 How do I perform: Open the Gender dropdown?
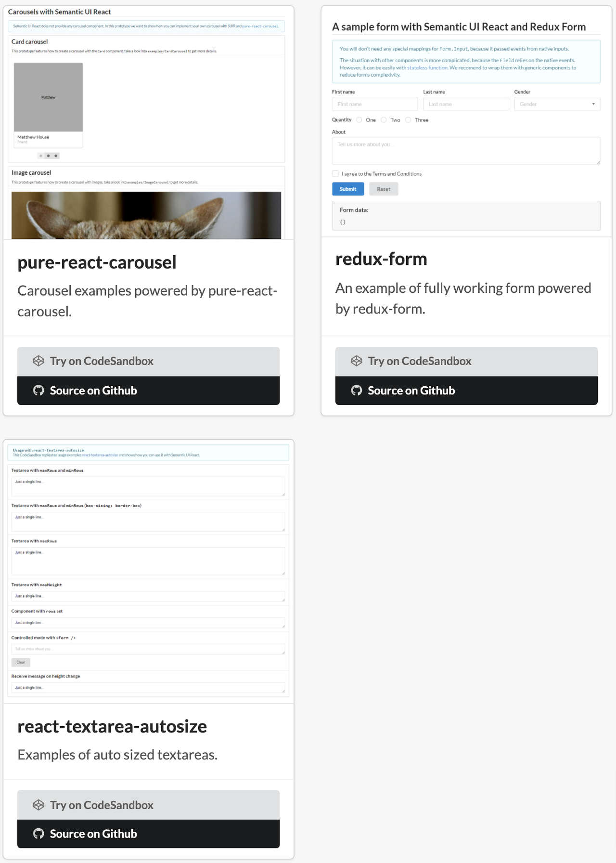(x=557, y=104)
